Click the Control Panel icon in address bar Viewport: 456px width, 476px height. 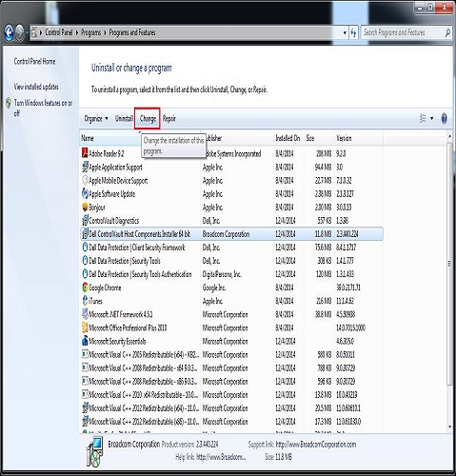(33, 32)
